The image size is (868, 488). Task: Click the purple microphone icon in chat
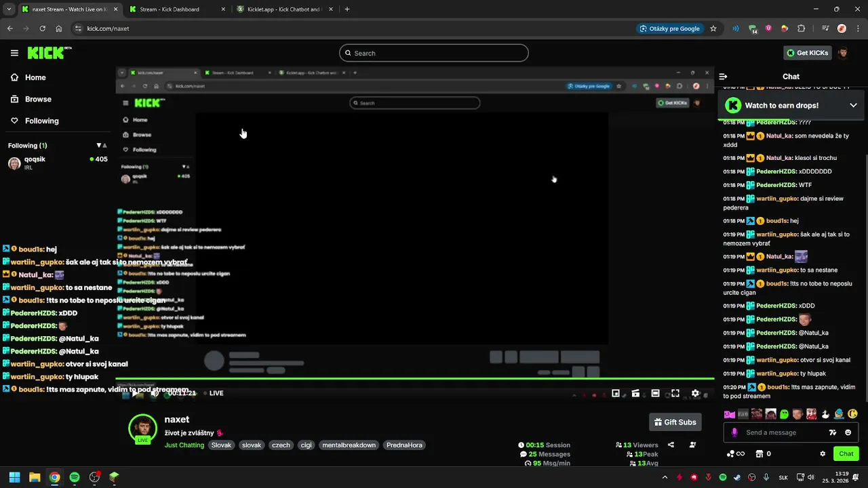point(734,432)
